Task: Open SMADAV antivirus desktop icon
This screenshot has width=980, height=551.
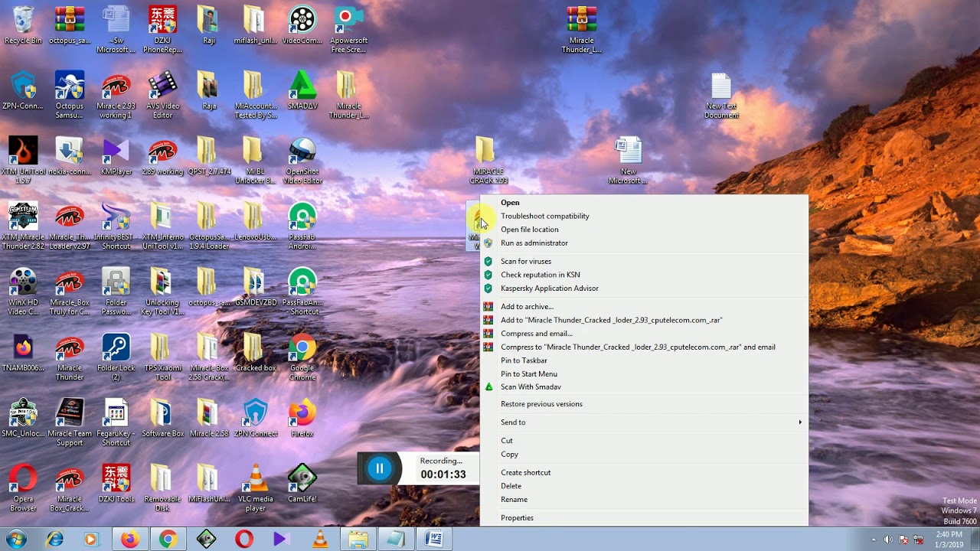Action: pos(302,90)
